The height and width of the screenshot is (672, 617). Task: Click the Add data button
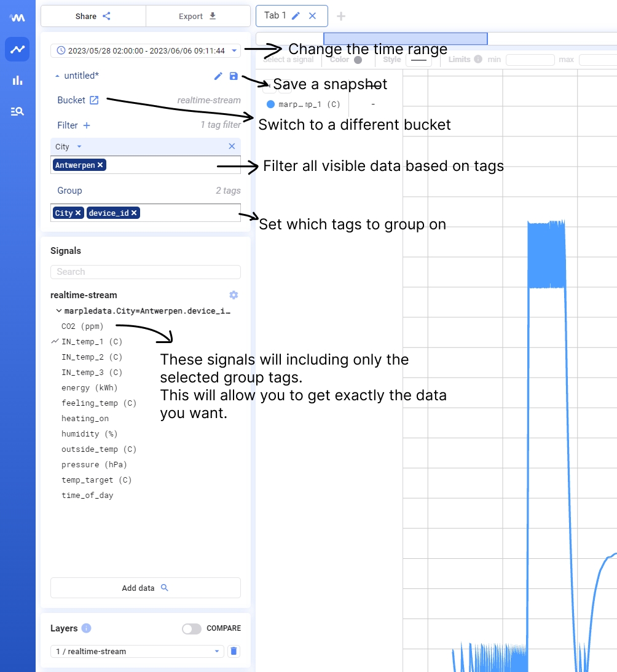146,588
